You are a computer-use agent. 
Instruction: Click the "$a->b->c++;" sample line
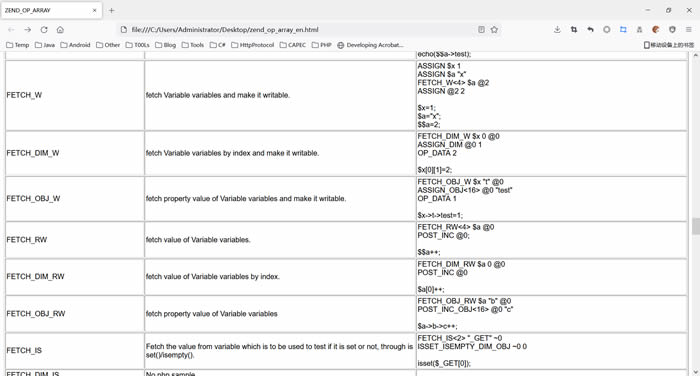click(x=437, y=326)
